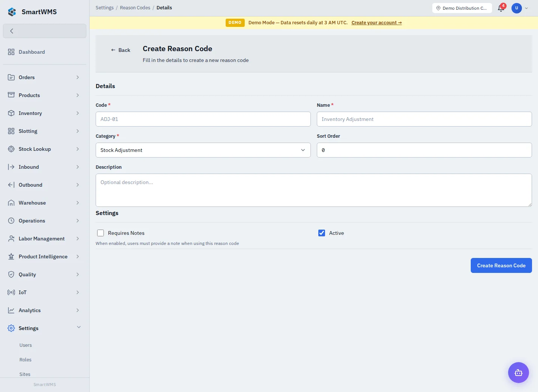The height and width of the screenshot is (392, 538).
Task: Click the SmartWMS logo icon
Action: click(x=12, y=12)
